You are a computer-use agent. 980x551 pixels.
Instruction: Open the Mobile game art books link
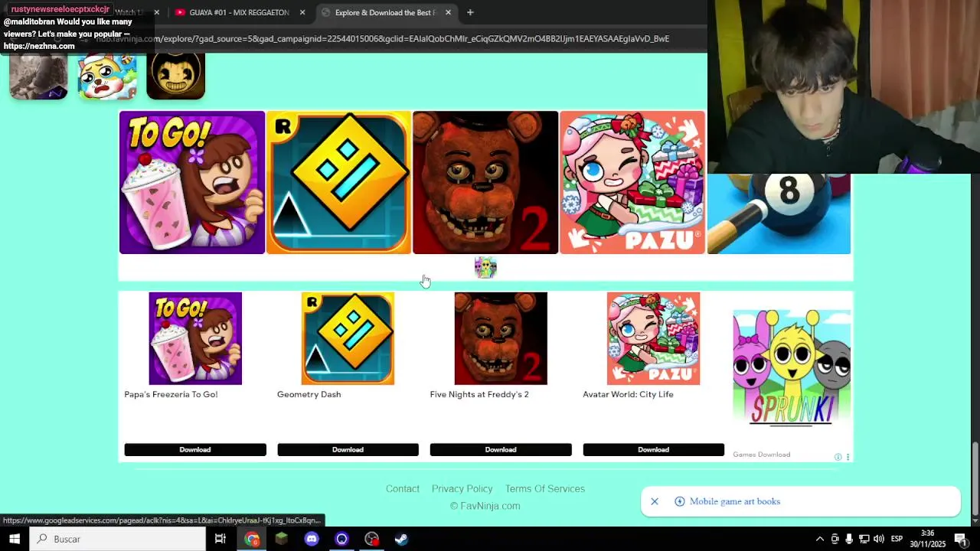click(x=735, y=501)
